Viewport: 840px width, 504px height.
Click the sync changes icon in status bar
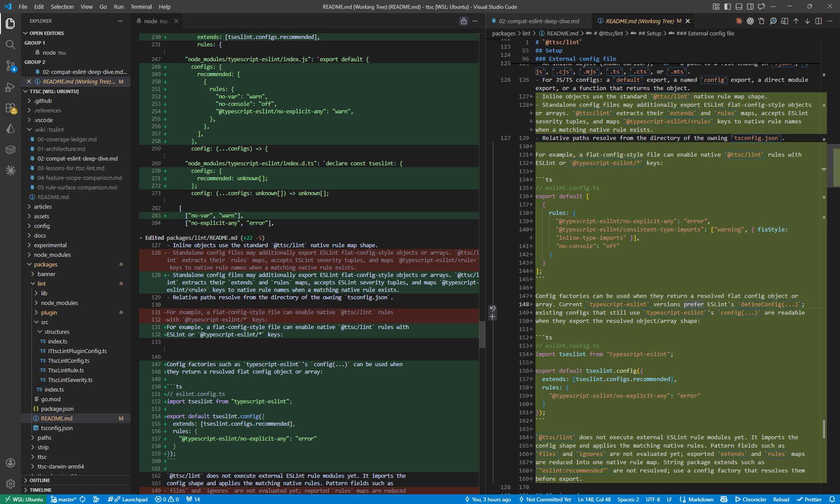(x=83, y=499)
